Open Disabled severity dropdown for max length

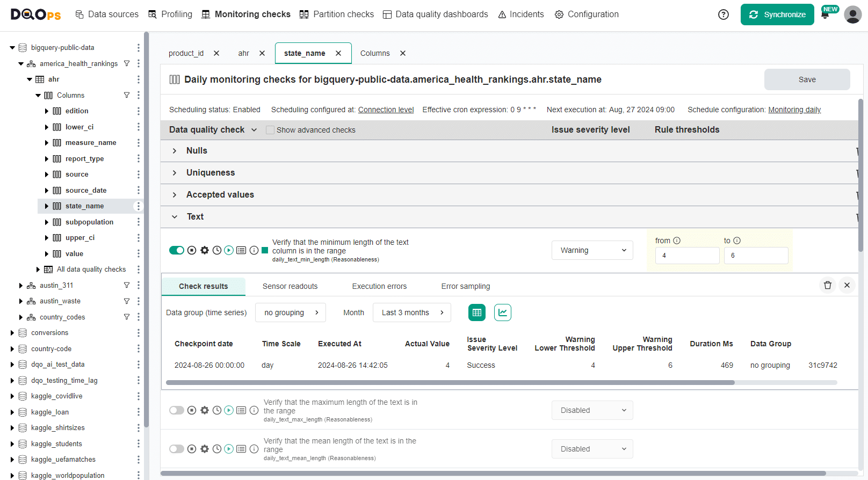(592, 410)
